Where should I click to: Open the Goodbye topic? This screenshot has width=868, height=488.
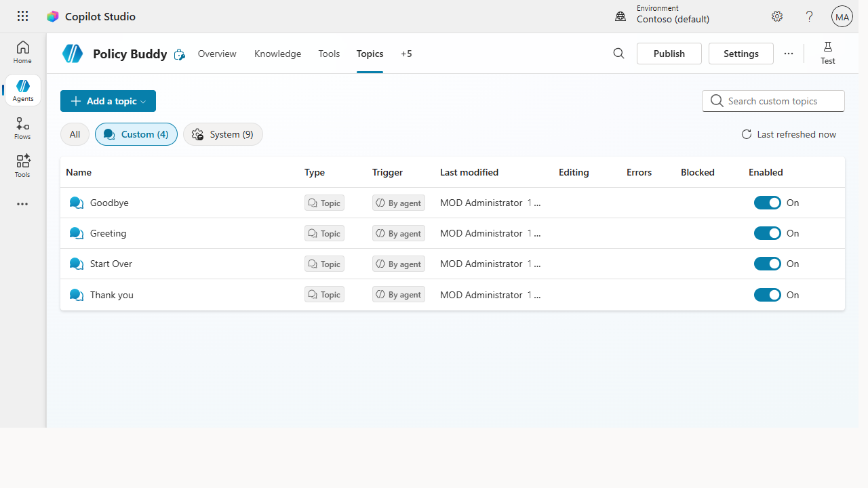click(109, 203)
